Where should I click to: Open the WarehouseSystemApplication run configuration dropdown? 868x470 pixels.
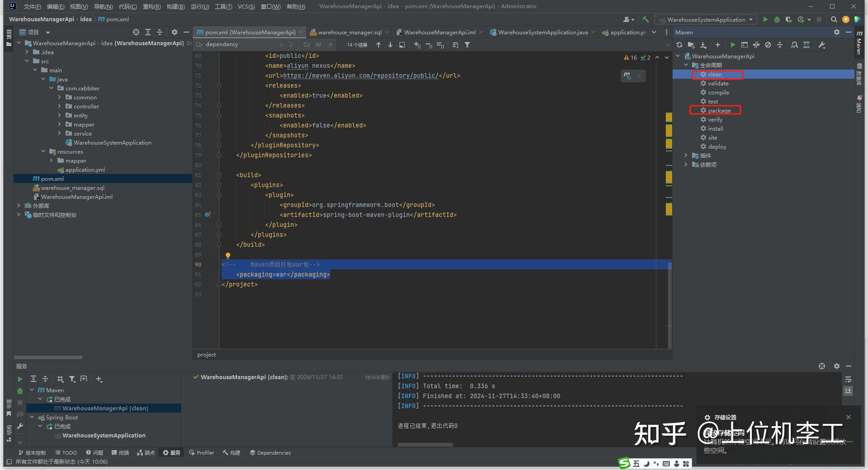tap(706, 19)
